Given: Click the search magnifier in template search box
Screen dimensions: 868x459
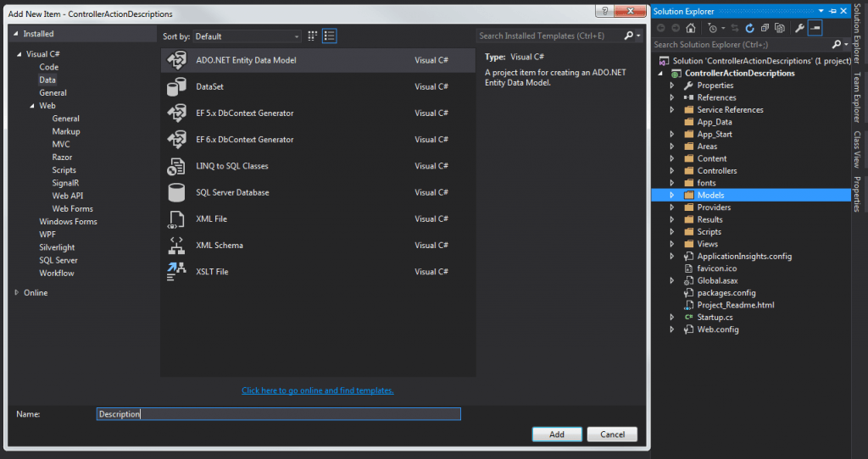Looking at the screenshot, I should click(x=628, y=36).
